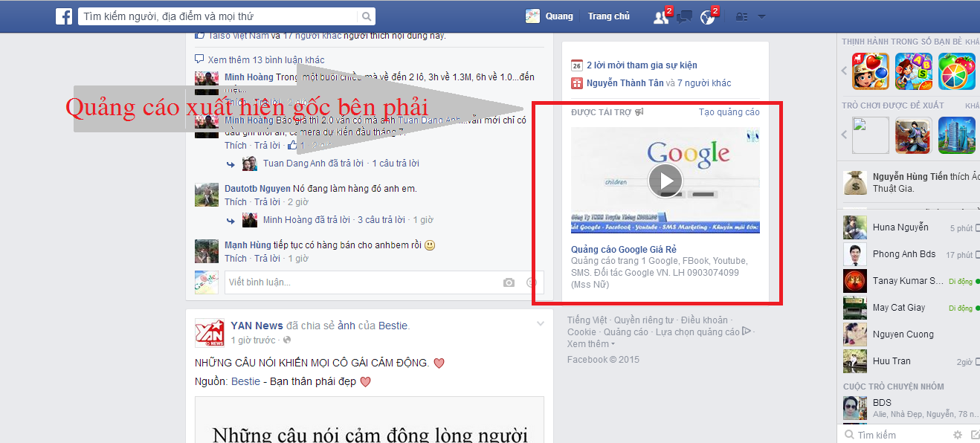Click left arrow of suggested games row
The width and height of the screenshot is (980, 443).
coord(845,135)
